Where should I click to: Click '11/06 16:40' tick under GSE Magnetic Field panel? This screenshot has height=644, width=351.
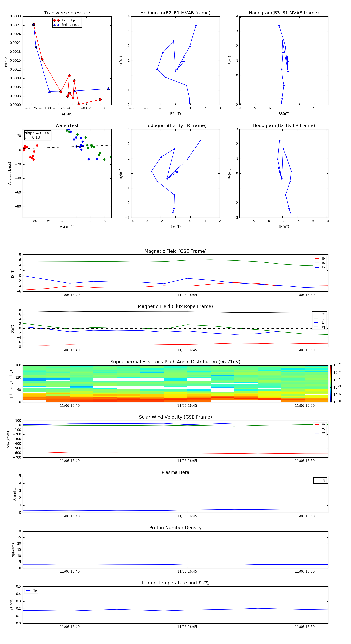point(70,295)
